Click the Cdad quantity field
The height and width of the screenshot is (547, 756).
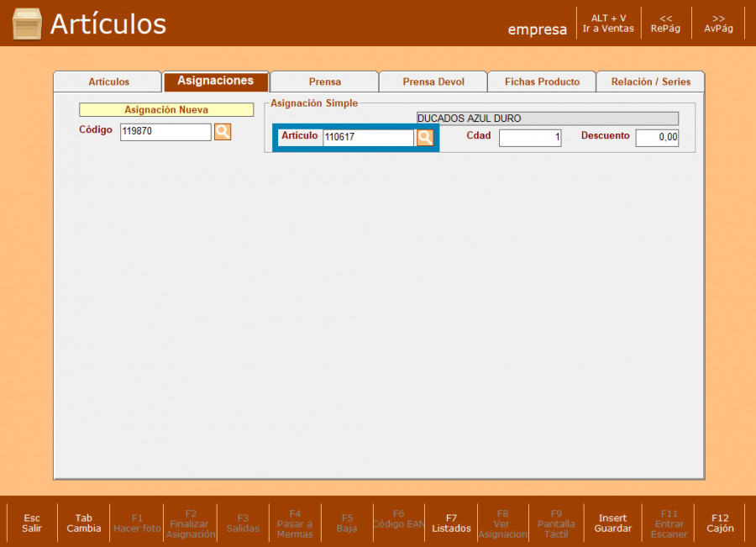[530, 138]
